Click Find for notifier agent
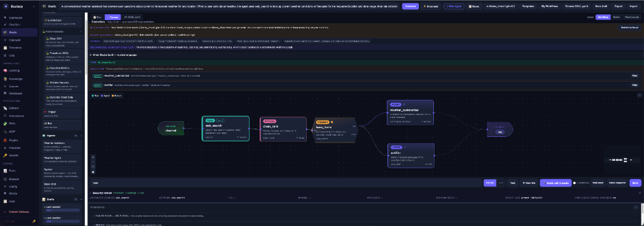Screen dimensions: 644x226 click(635, 85)
